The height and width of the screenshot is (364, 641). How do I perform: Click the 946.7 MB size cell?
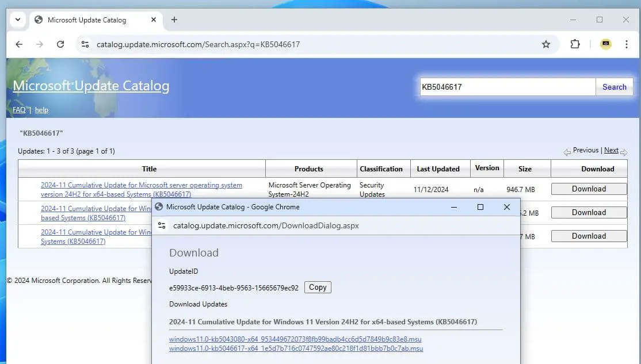520,190
